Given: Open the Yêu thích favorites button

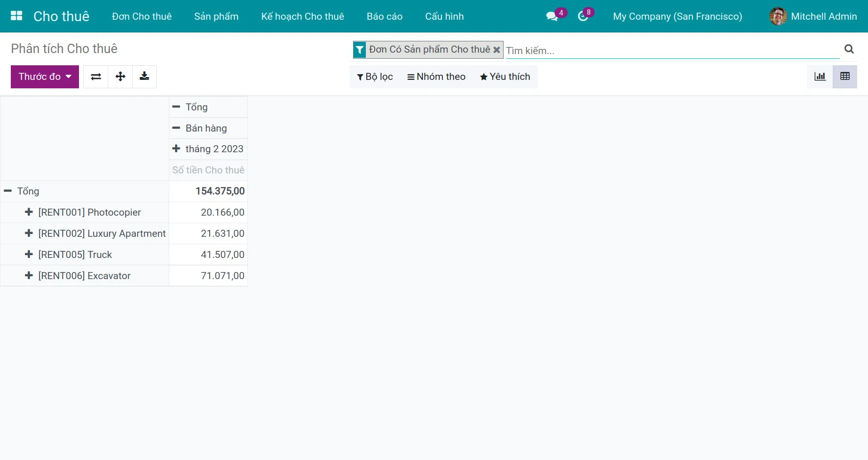Looking at the screenshot, I should (505, 77).
